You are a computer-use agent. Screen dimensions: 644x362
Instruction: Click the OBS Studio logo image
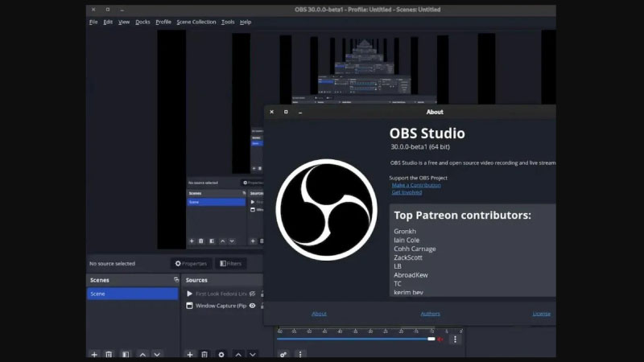pyautogui.click(x=327, y=210)
